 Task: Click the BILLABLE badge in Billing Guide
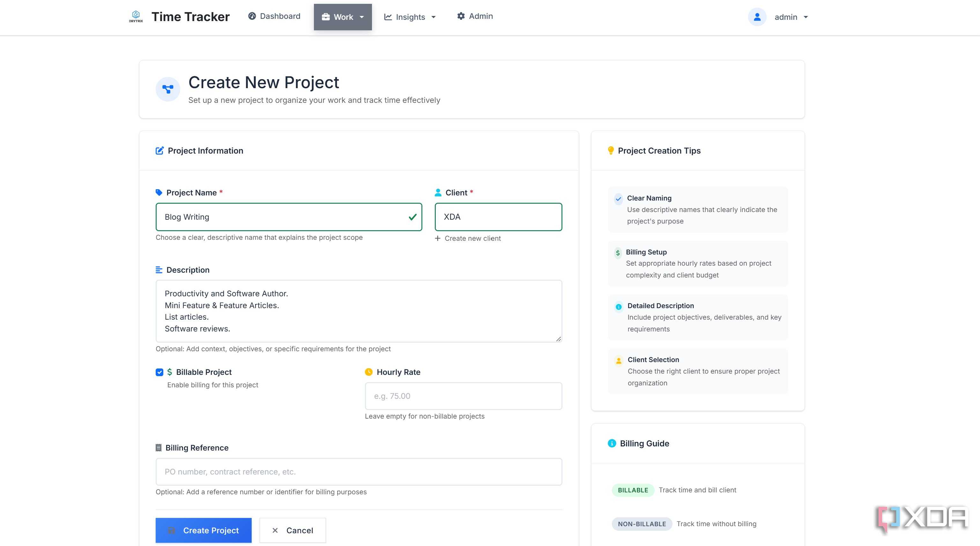tap(633, 490)
